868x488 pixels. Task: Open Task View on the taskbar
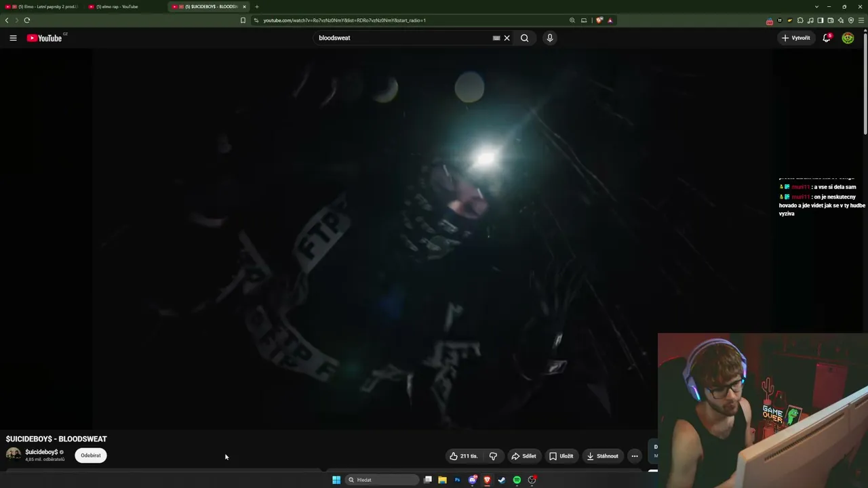(428, 480)
